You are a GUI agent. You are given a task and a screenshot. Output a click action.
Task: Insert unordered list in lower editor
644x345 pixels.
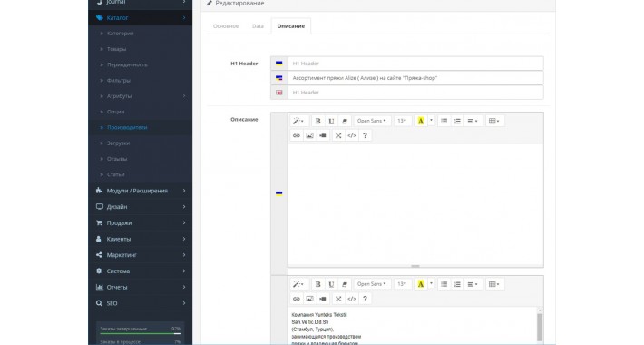pyautogui.click(x=444, y=284)
